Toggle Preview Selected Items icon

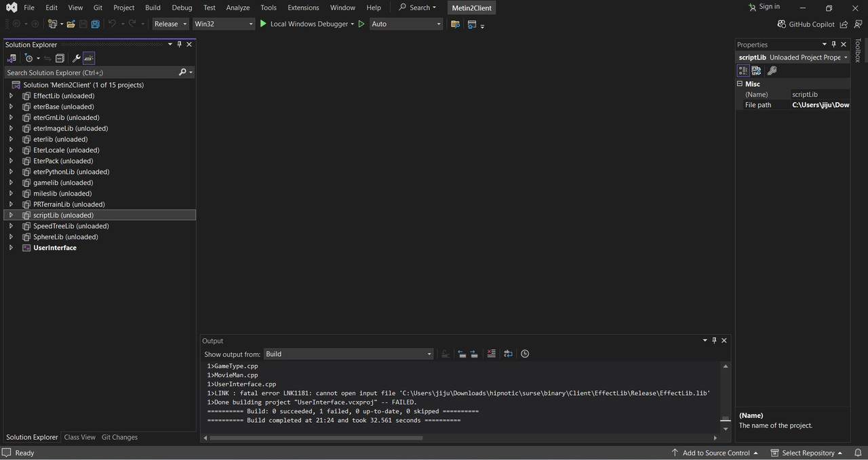[89, 58]
